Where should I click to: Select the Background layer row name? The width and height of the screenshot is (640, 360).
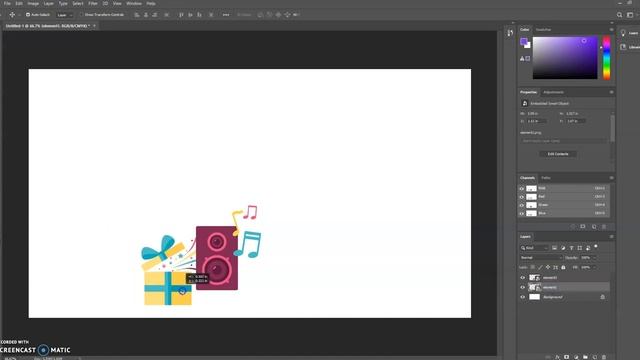(x=553, y=297)
